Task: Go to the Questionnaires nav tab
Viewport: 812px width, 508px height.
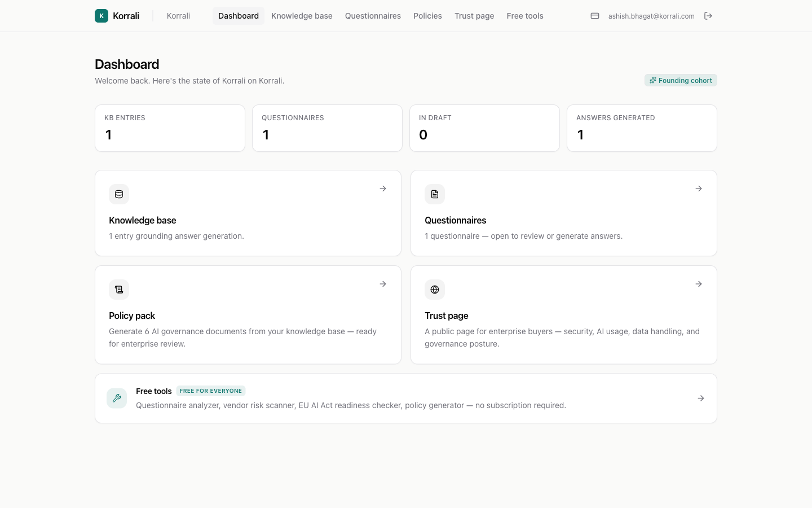Action: tap(373, 16)
